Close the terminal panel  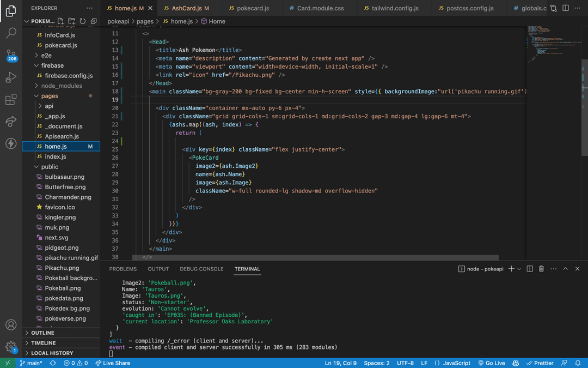577,269
